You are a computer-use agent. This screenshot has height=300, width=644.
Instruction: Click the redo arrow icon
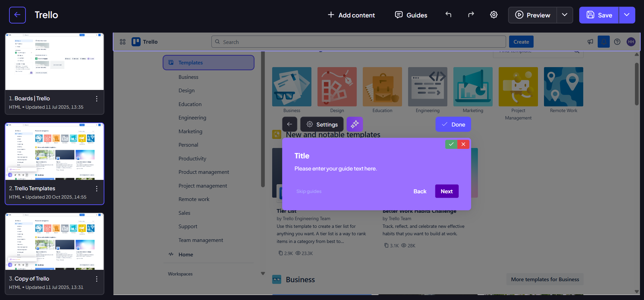pos(471,14)
